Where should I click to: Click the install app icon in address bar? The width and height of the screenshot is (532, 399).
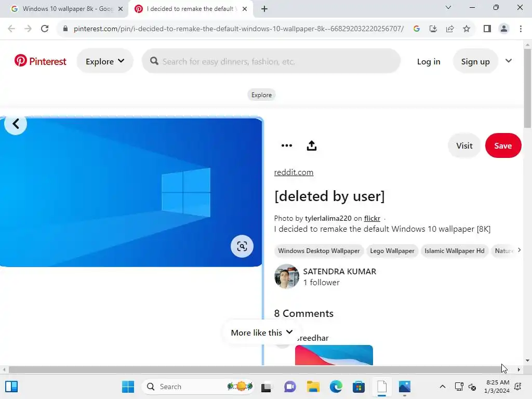pos(433,29)
